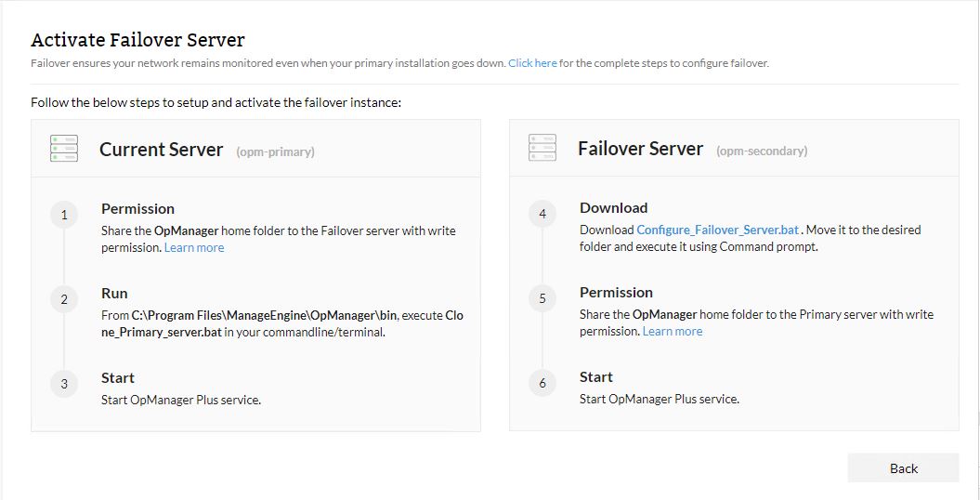
Task: Click the Current Server rack icon
Action: [63, 149]
